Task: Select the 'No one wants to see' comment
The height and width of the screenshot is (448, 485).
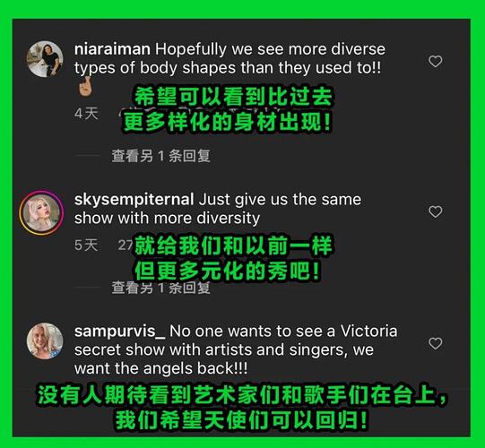Action: click(236, 349)
